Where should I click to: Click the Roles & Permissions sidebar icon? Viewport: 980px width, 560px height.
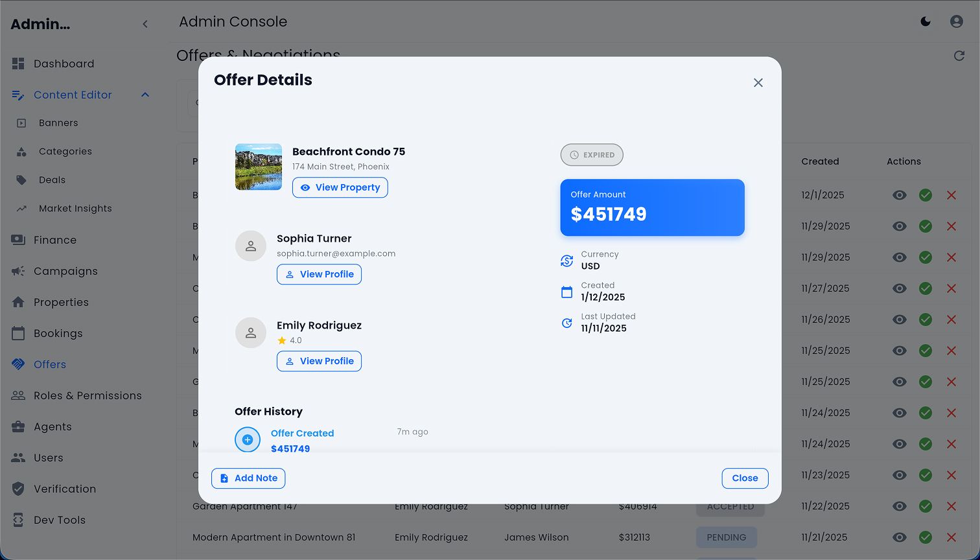pyautogui.click(x=18, y=395)
